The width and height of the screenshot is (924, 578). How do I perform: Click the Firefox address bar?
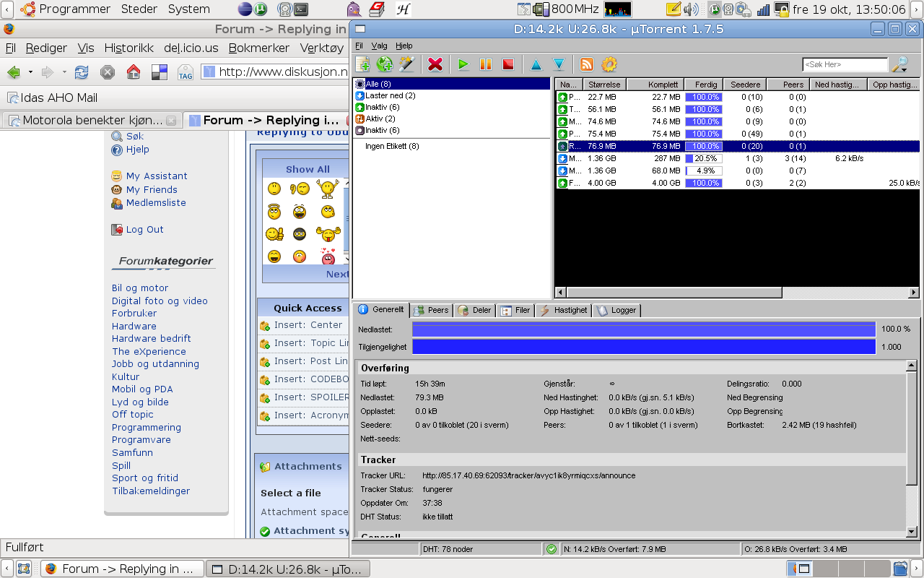tap(275, 72)
